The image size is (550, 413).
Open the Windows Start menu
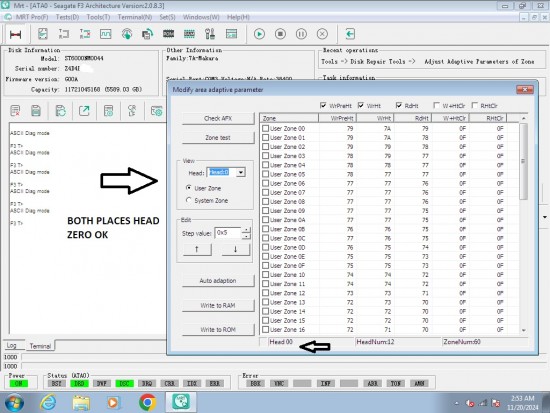point(14,403)
